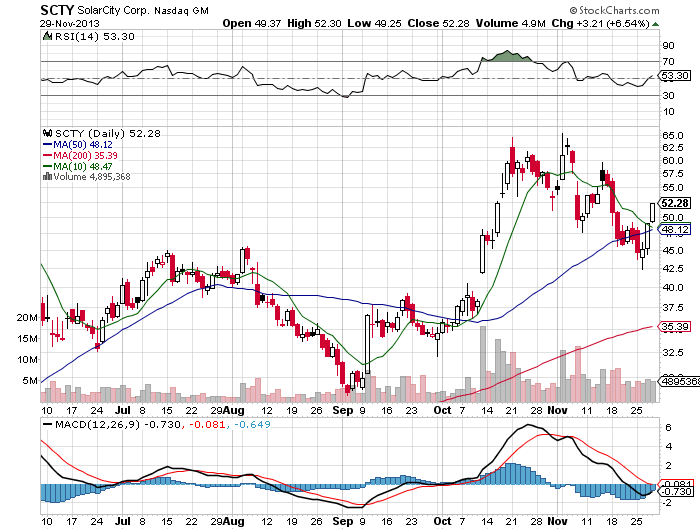
Task: Click Sep on the MACD panel date axis
Action: click(342, 521)
